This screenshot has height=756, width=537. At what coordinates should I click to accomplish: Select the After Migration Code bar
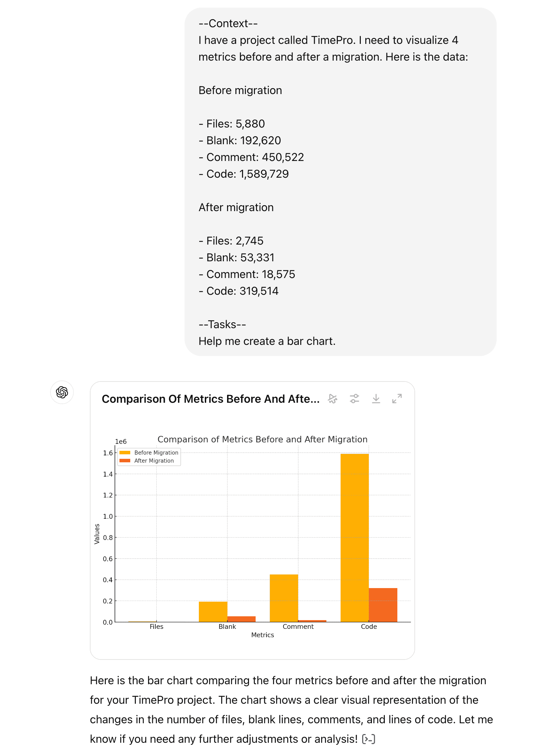tap(383, 604)
